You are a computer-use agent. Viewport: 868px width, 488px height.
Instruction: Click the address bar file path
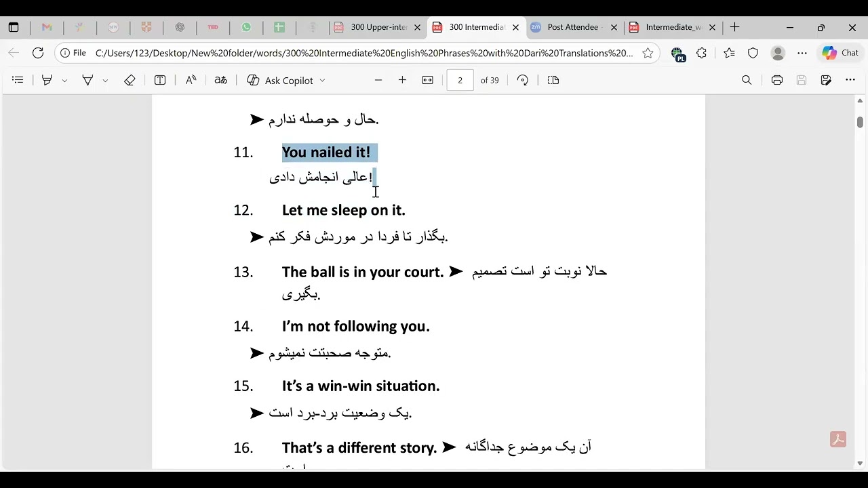tap(364, 53)
